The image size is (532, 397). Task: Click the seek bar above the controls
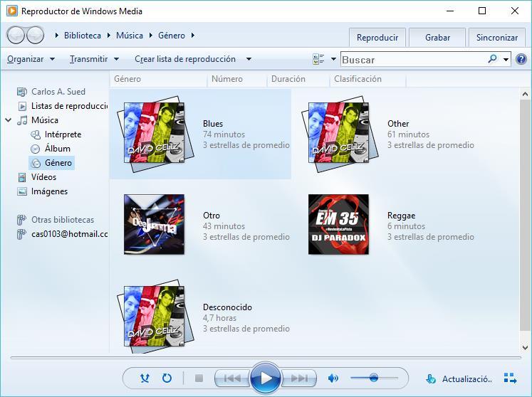tap(266, 357)
